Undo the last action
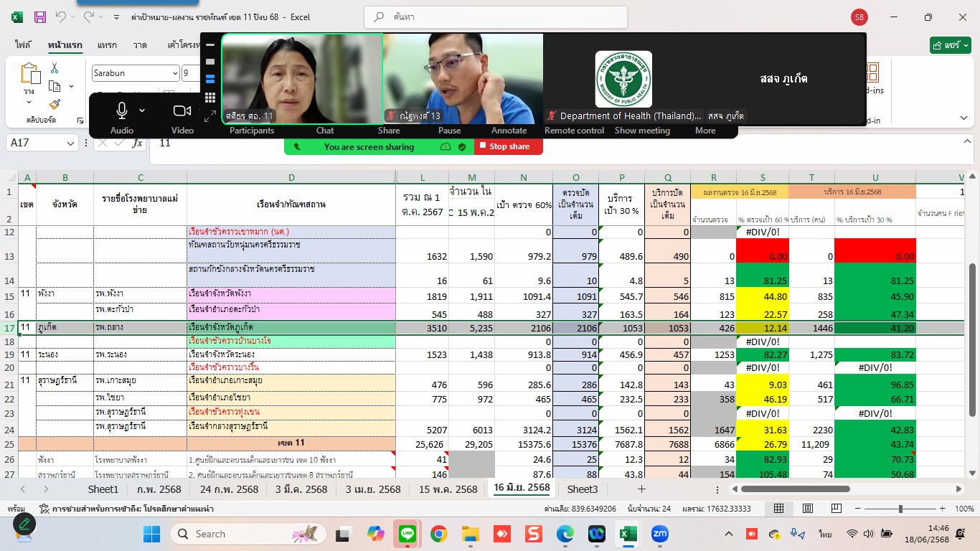The image size is (980, 551). (x=60, y=17)
